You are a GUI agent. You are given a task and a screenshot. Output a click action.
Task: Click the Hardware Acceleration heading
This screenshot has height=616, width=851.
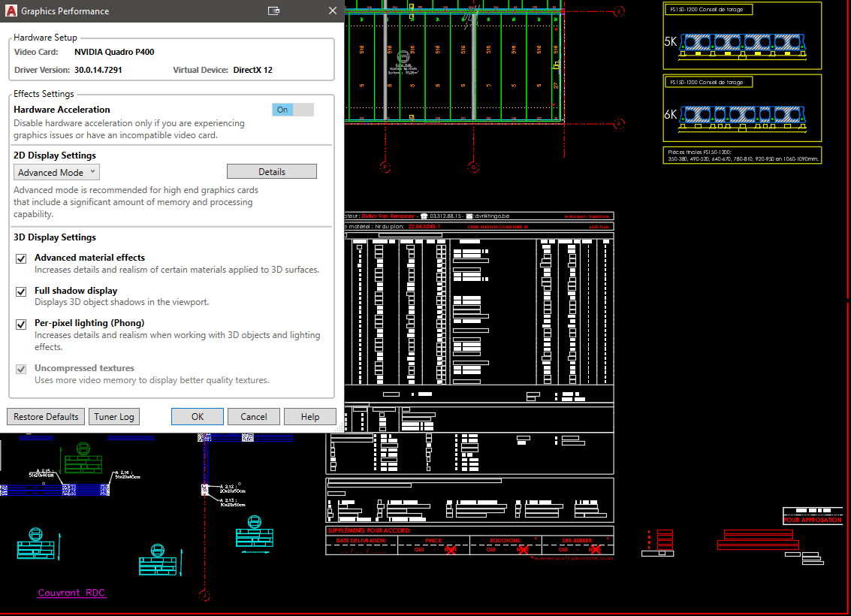point(62,110)
